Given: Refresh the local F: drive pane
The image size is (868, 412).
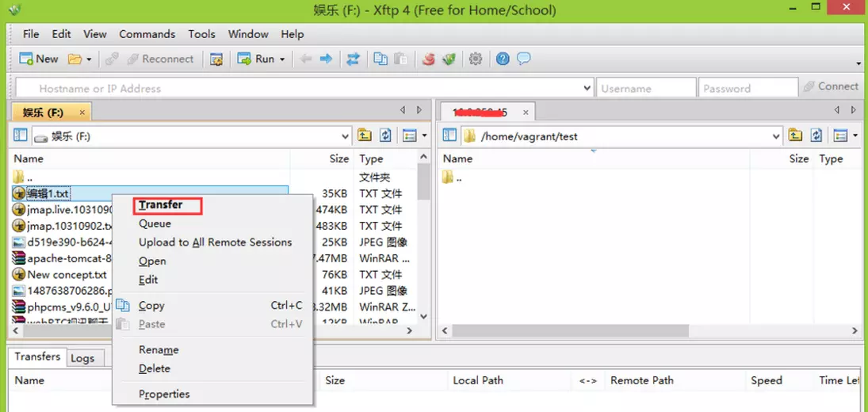Looking at the screenshot, I should click(385, 135).
